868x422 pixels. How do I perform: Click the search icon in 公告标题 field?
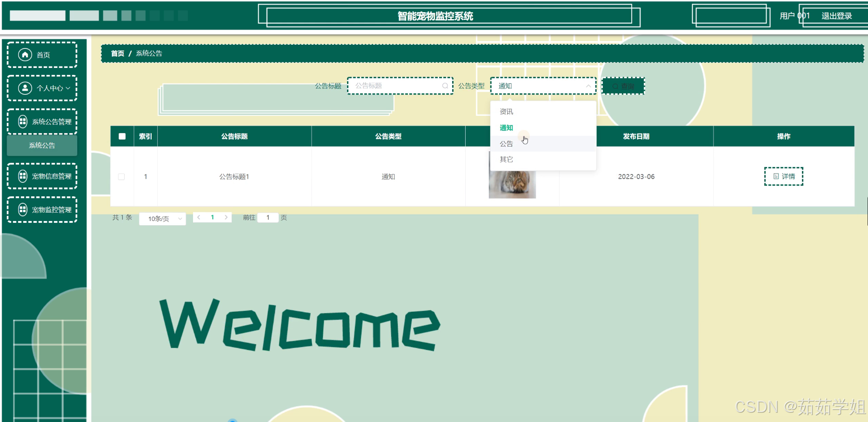click(x=445, y=86)
